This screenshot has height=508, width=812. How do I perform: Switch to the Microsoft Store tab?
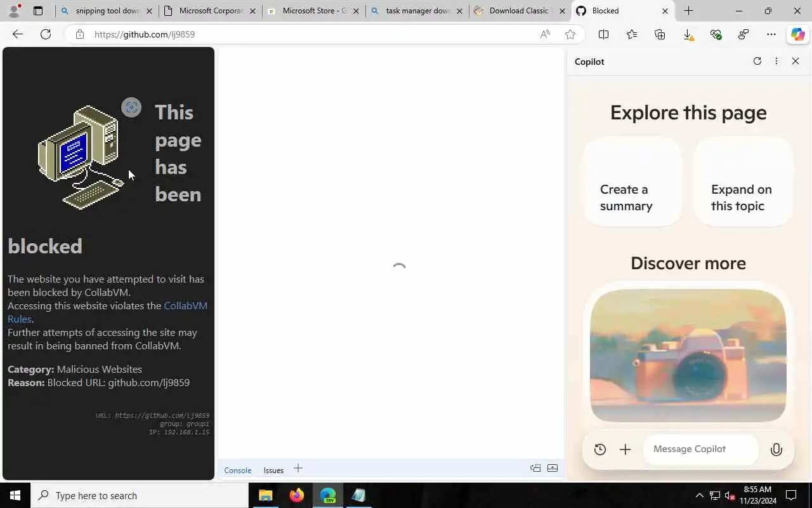313,11
